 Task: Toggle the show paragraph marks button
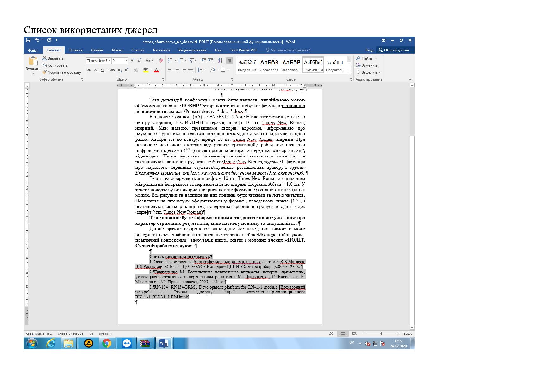(x=230, y=61)
